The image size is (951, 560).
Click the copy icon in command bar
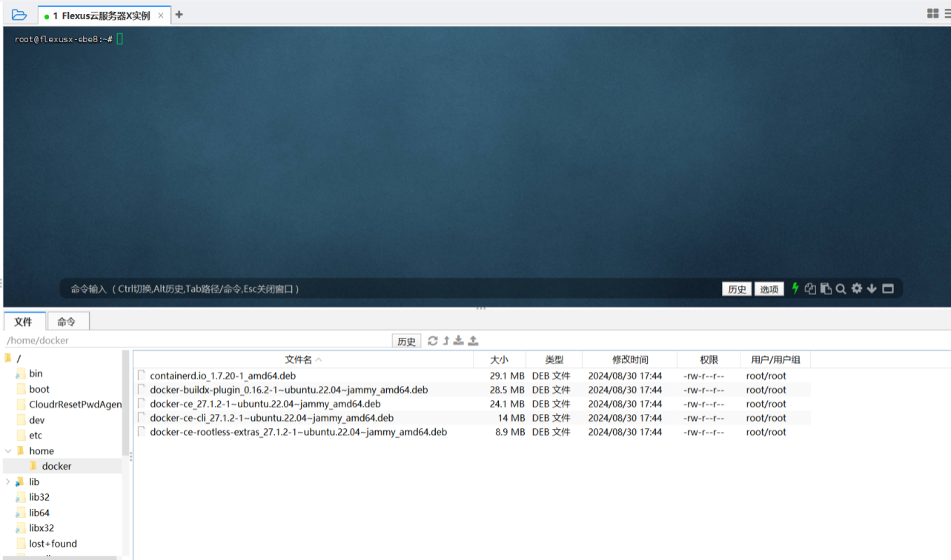(x=810, y=289)
